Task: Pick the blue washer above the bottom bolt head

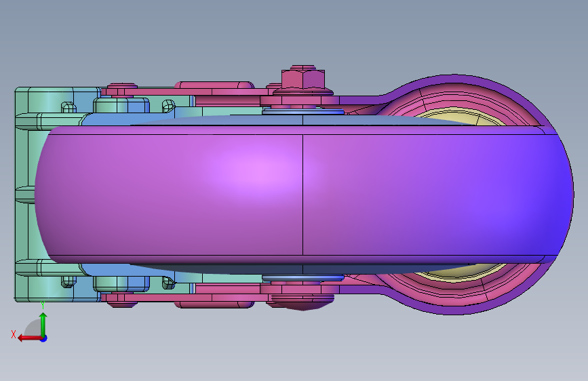Action: [x=303, y=278]
